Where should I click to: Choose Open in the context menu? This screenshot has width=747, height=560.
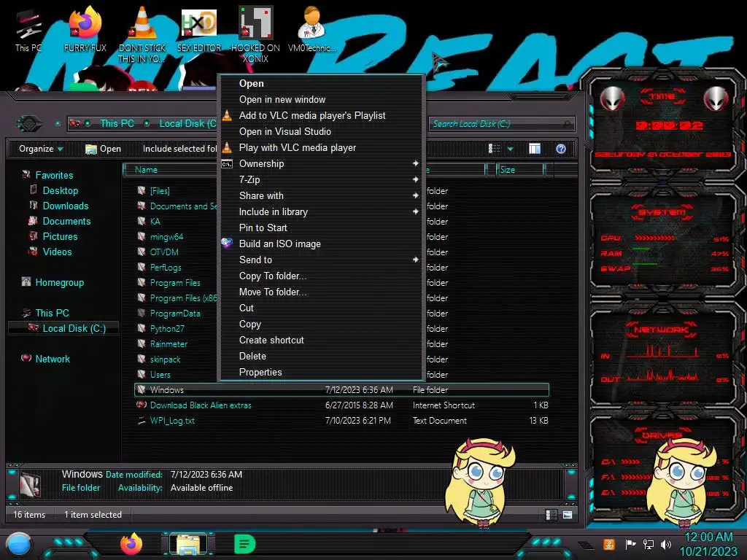point(322,83)
